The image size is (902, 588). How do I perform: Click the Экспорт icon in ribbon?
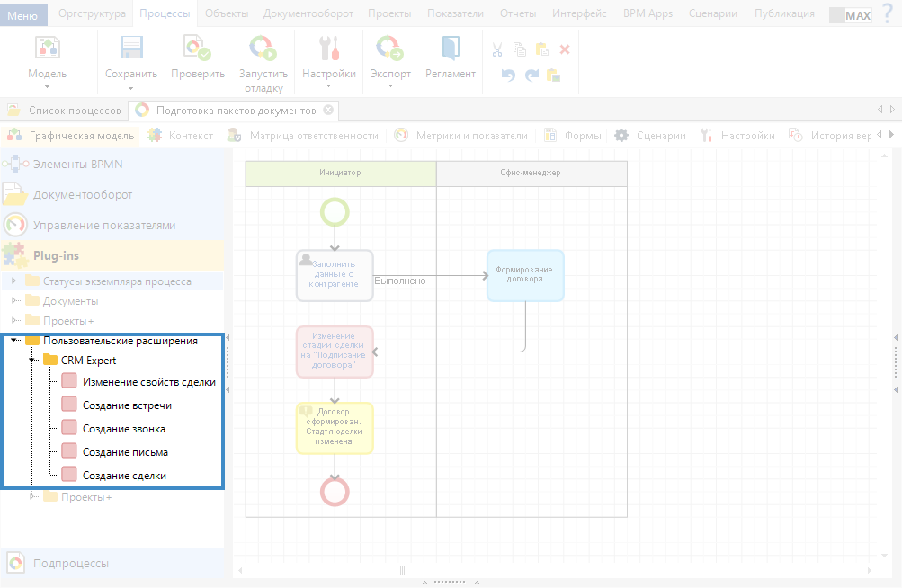point(390,49)
